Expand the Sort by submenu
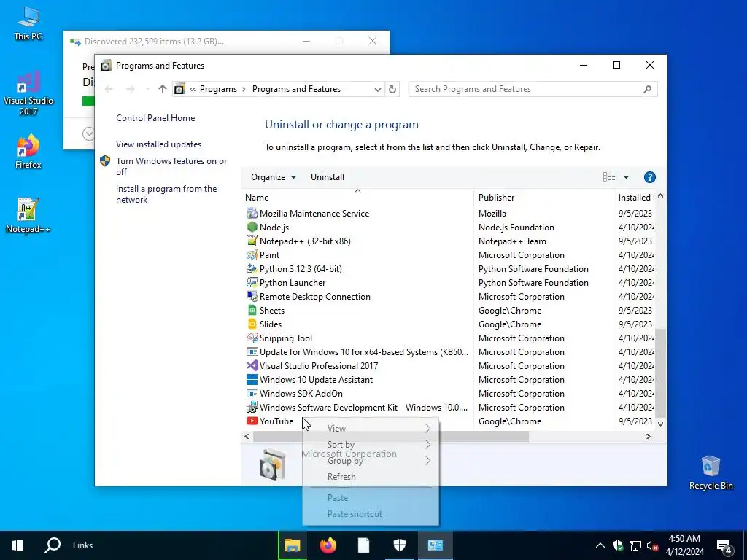The height and width of the screenshot is (560, 747). pos(371,444)
